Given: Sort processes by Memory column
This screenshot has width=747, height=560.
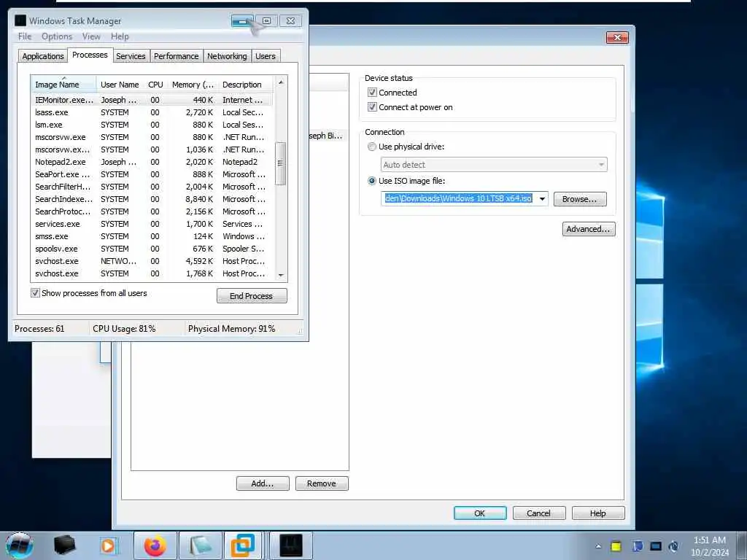Looking at the screenshot, I should point(193,85).
